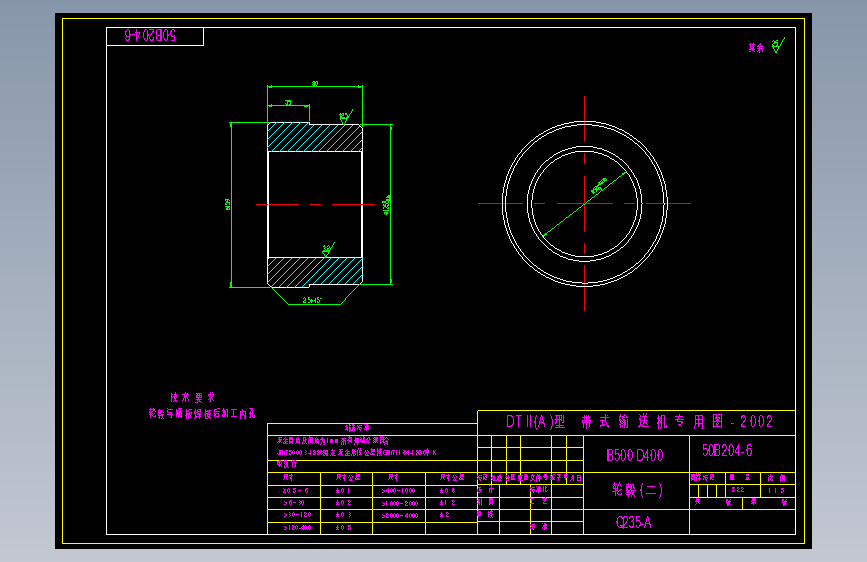Click the '>30-120' size range cell
The width and height of the screenshot is (867, 562).
(297, 514)
